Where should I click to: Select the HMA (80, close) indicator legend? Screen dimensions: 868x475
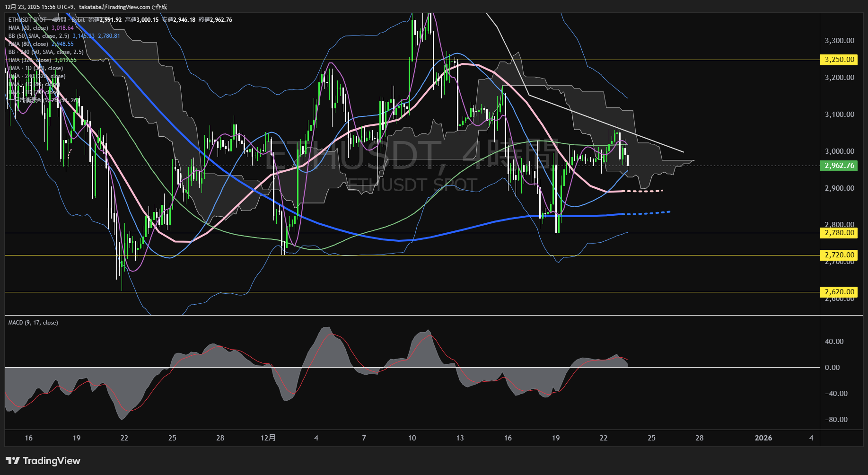click(x=28, y=44)
